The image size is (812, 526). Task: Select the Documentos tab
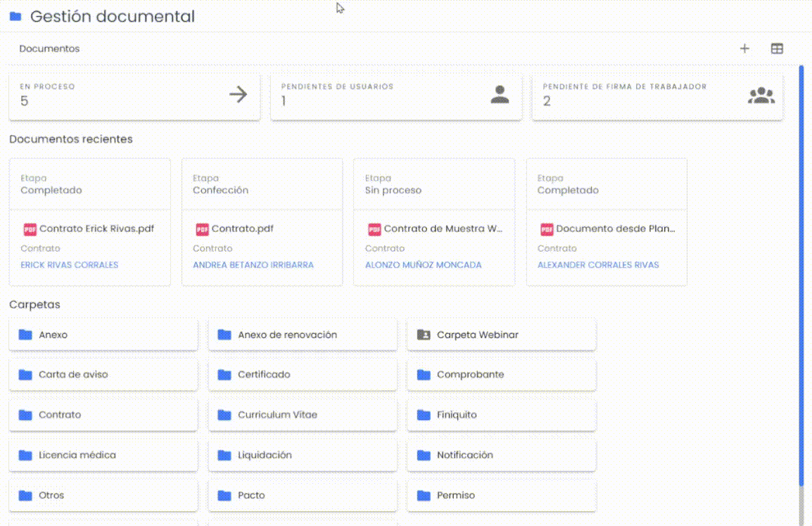(x=49, y=49)
